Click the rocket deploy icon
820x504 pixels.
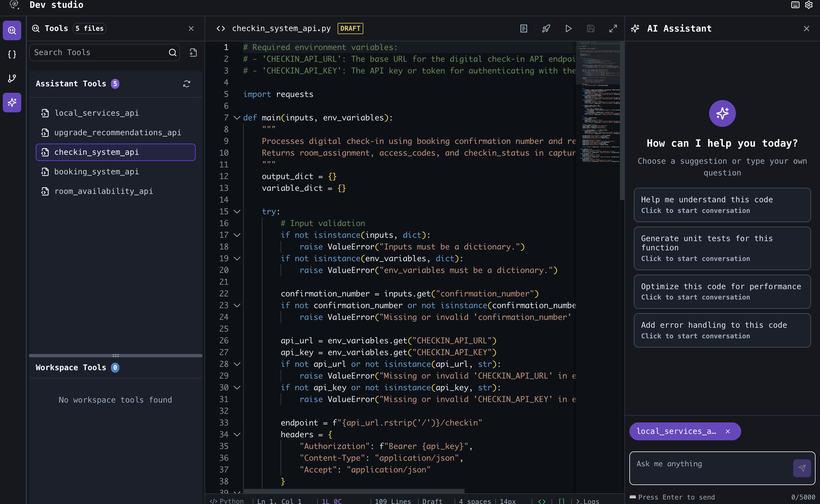click(546, 29)
